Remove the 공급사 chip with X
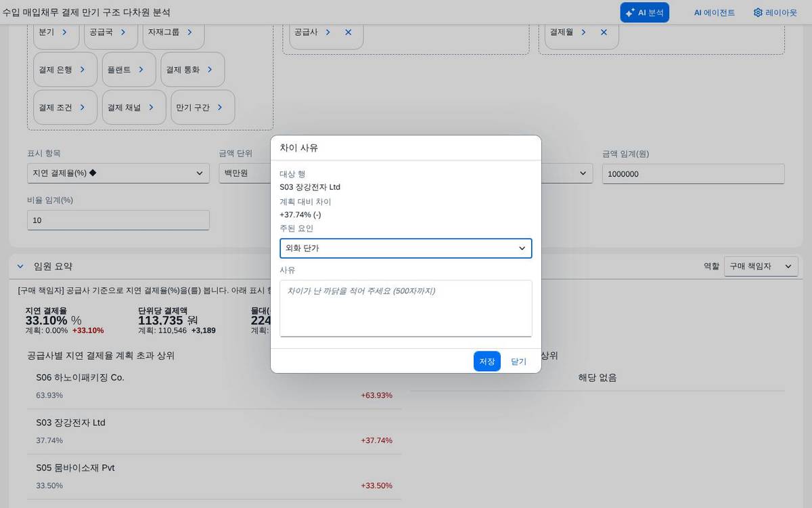The height and width of the screenshot is (508, 812). click(x=348, y=32)
